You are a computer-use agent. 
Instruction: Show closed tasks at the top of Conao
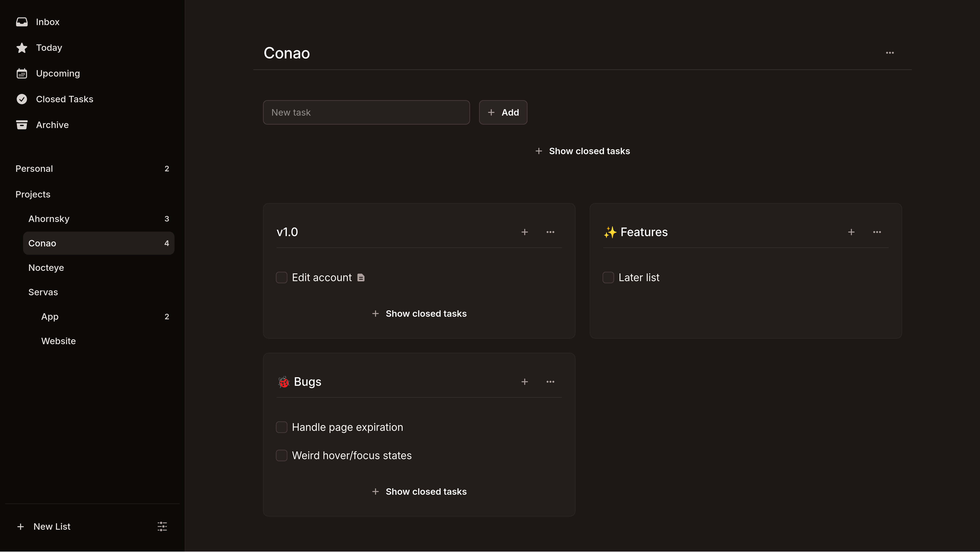pos(582,151)
